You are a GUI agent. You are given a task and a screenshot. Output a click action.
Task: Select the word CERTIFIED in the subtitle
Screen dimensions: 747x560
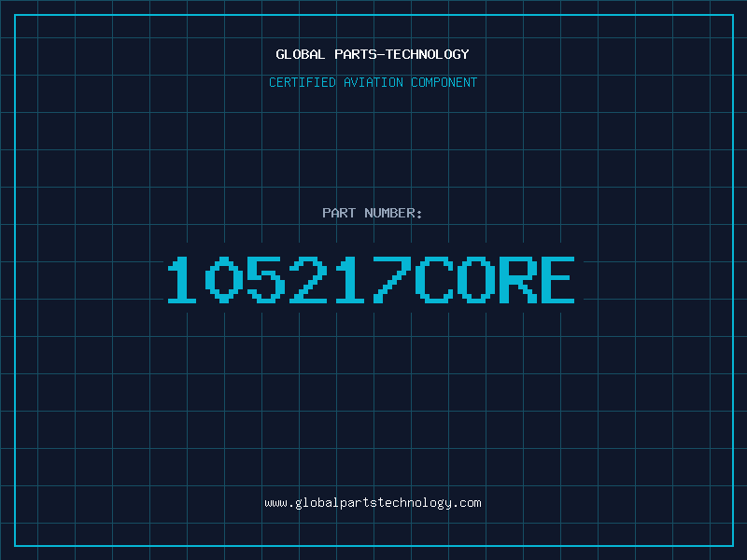point(303,82)
